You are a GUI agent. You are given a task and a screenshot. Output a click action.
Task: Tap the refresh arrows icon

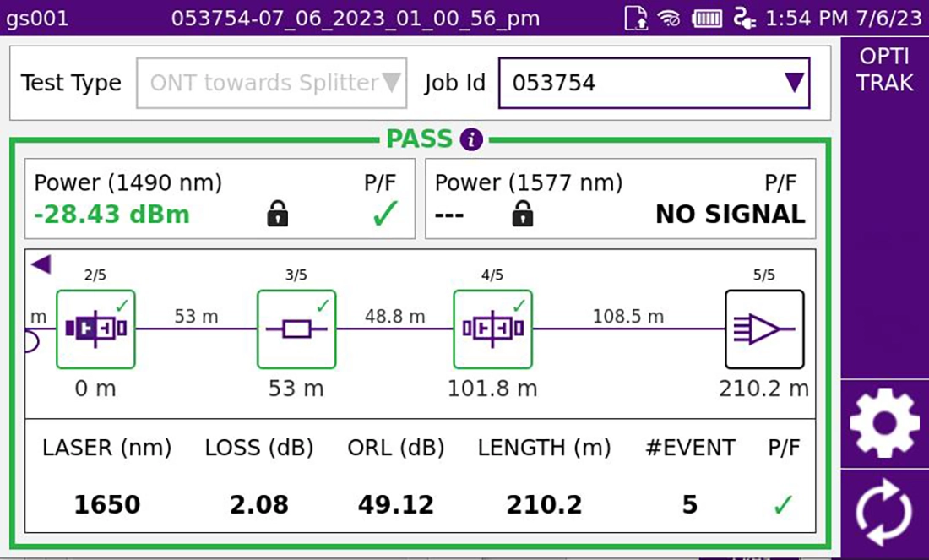884,513
